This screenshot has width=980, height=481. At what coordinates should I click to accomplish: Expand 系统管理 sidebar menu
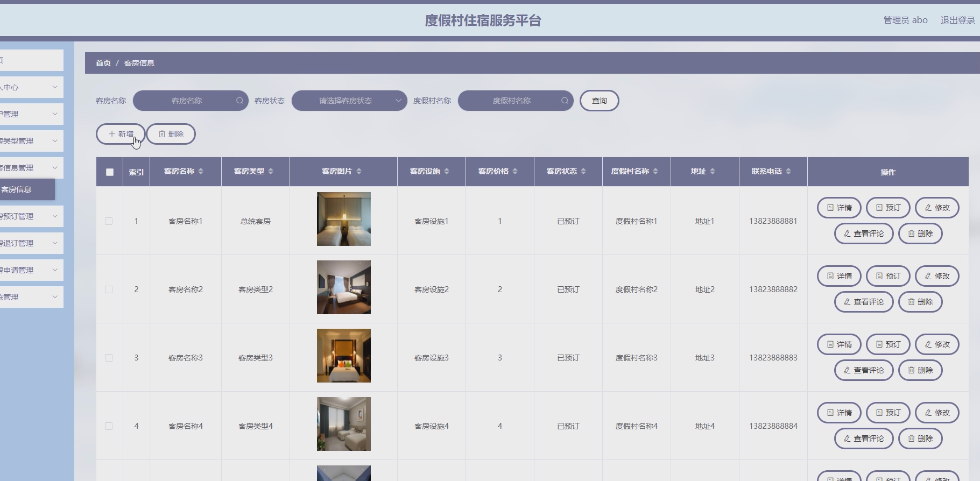click(x=31, y=297)
